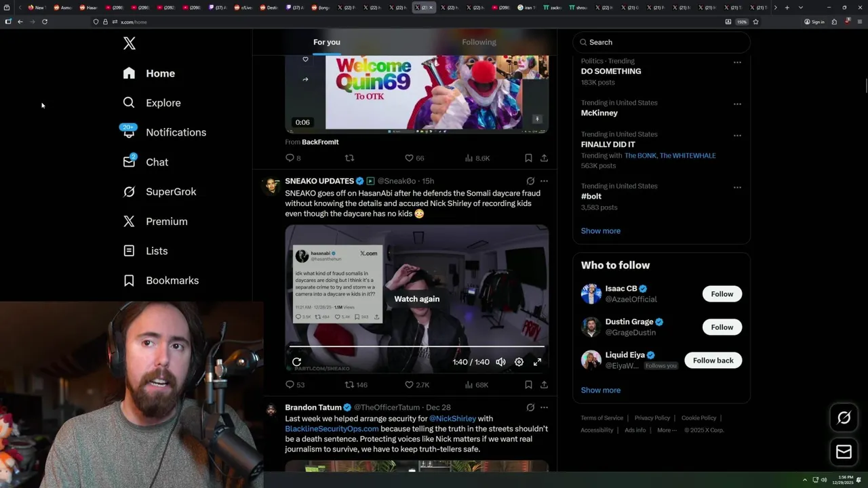The image size is (868, 488).
Task: Open more options for #bolt trend
Action: pyautogui.click(x=737, y=188)
